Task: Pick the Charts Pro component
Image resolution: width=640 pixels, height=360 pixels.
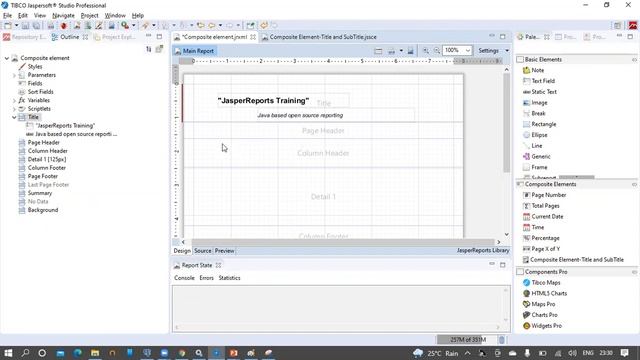Action: click(540, 315)
